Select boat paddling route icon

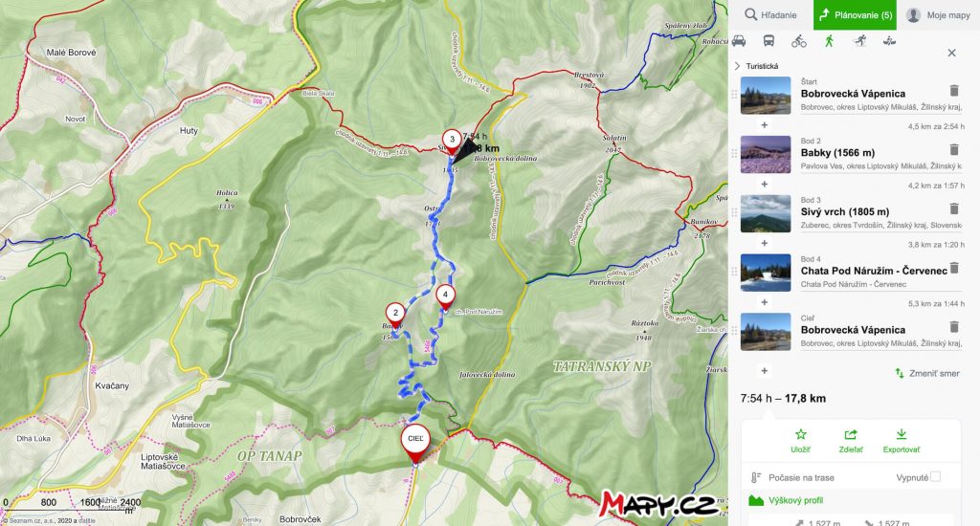889,41
